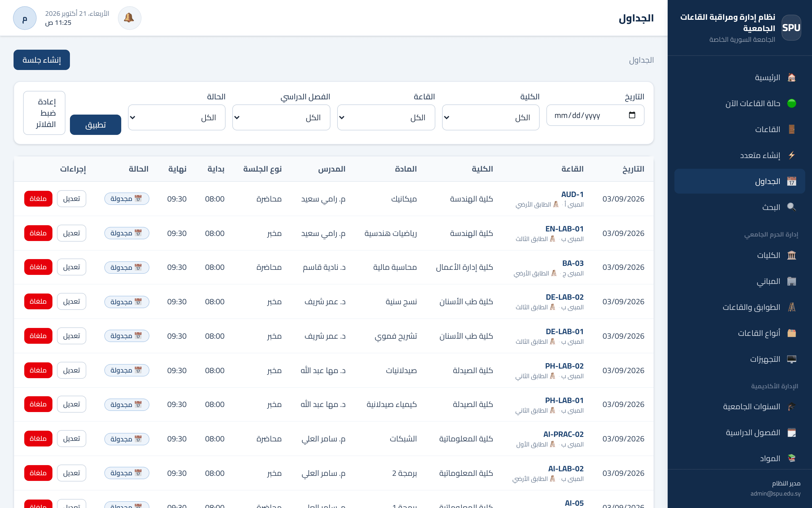Click the magnifier icon for البحث
The width and height of the screenshot is (812, 508).
coord(791,207)
